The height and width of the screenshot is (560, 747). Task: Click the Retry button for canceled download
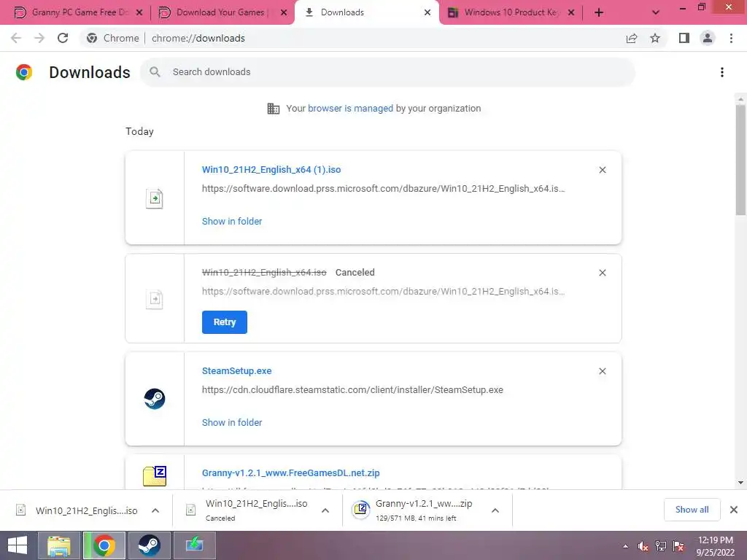pyautogui.click(x=225, y=322)
